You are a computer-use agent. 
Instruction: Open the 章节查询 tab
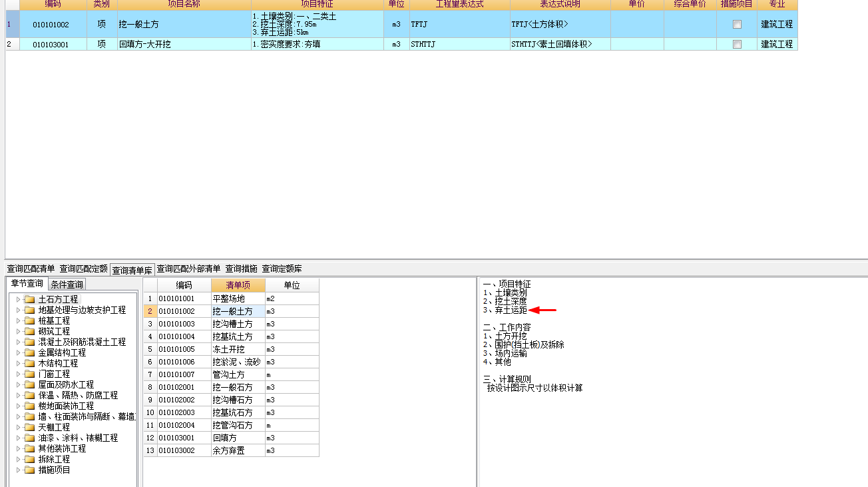[x=27, y=283]
